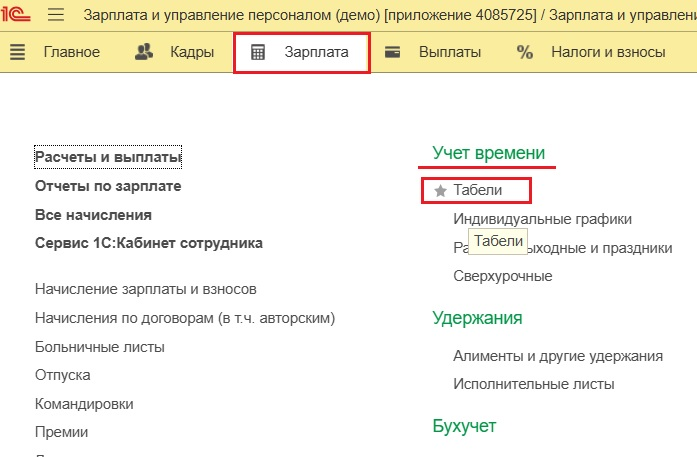Open Все начисления
697x457 pixels.
point(93,215)
